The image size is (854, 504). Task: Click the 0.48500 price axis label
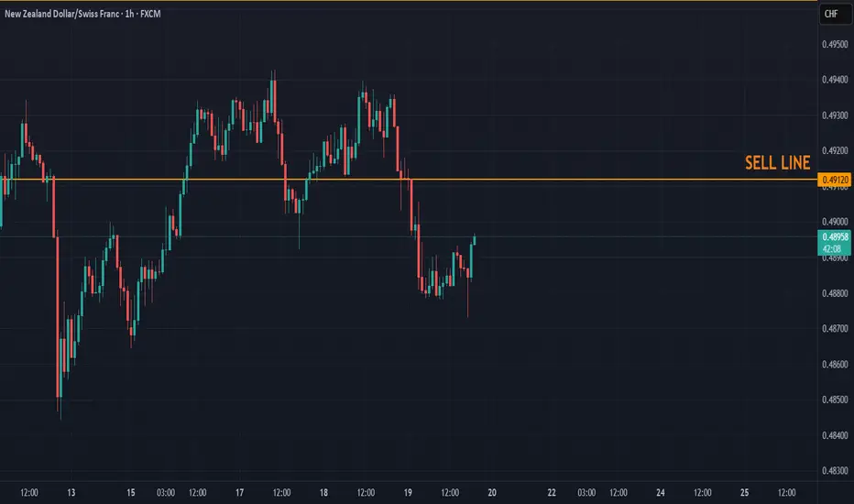pos(835,400)
